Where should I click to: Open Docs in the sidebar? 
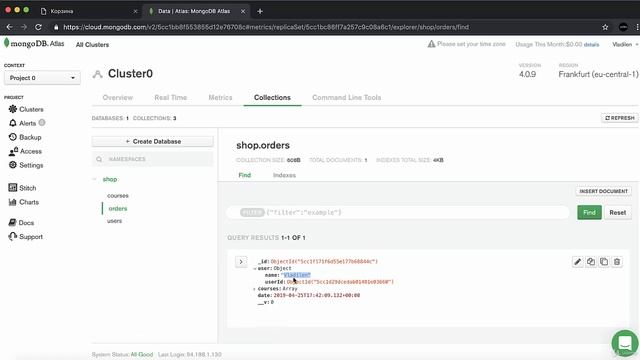pyautogui.click(x=21, y=222)
